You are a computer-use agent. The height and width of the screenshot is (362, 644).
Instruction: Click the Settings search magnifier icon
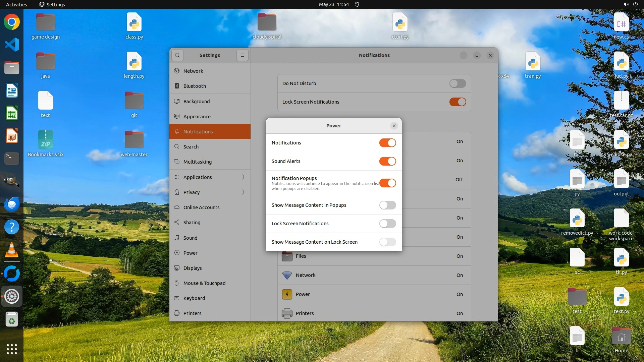tap(177, 55)
